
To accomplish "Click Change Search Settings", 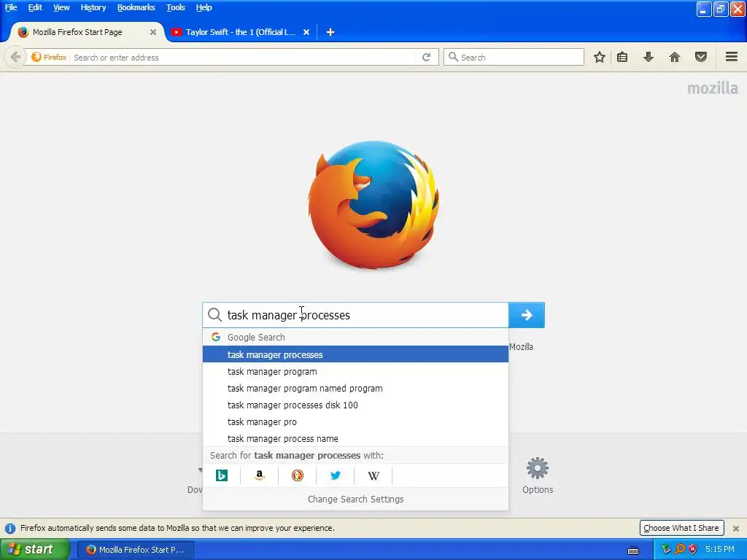I will click(355, 499).
